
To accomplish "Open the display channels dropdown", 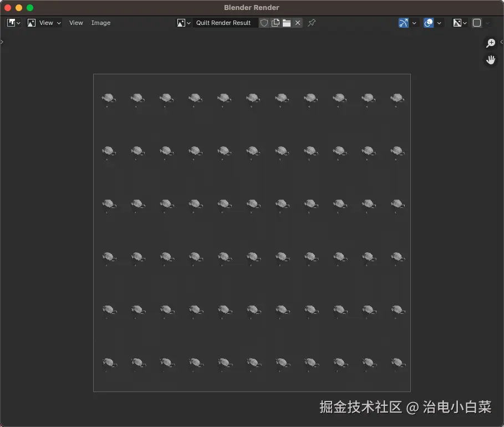I will (x=460, y=23).
